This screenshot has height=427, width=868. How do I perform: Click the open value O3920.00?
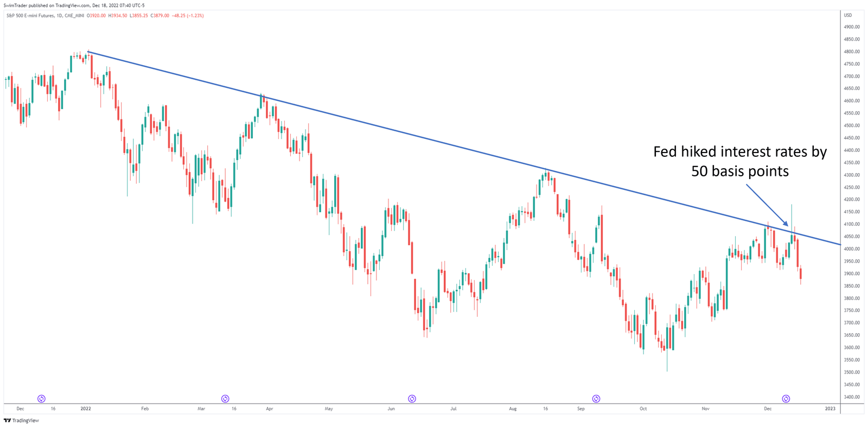(97, 16)
